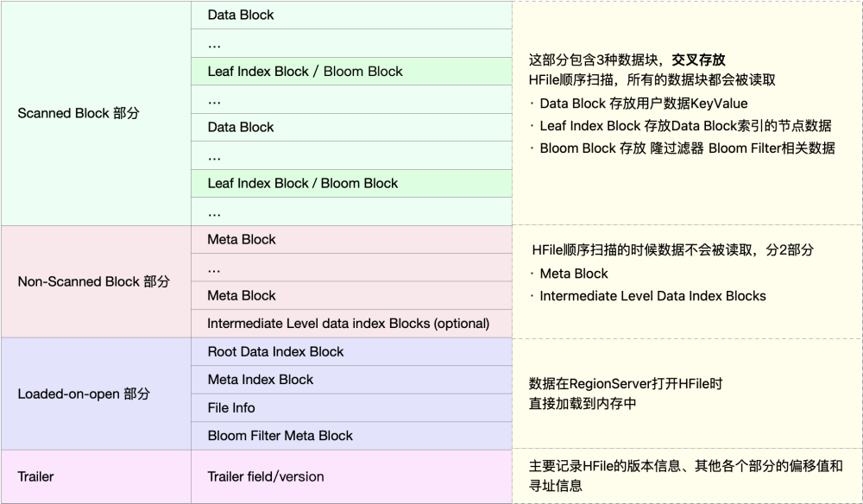Click the File Info row

[231, 407]
